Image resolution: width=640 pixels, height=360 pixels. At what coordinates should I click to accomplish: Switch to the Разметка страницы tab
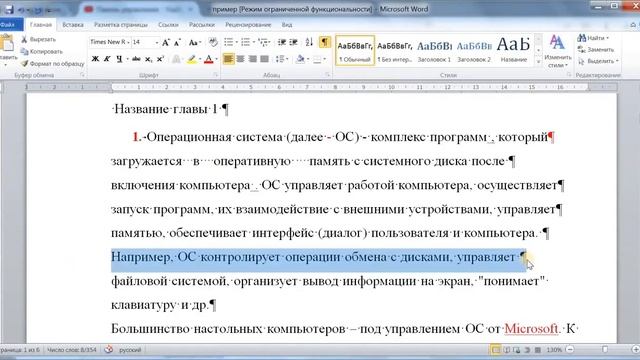pyautogui.click(x=121, y=25)
